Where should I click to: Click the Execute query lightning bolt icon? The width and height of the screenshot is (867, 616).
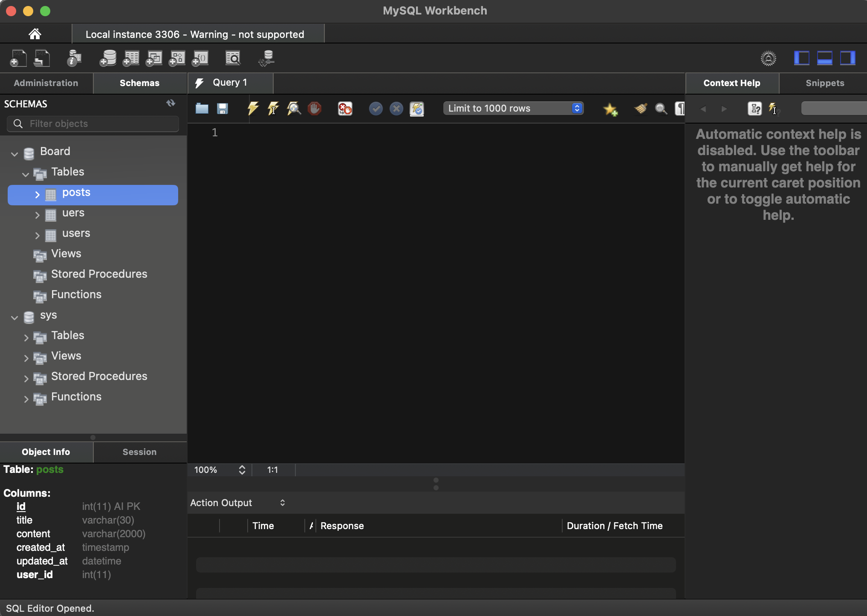point(253,109)
